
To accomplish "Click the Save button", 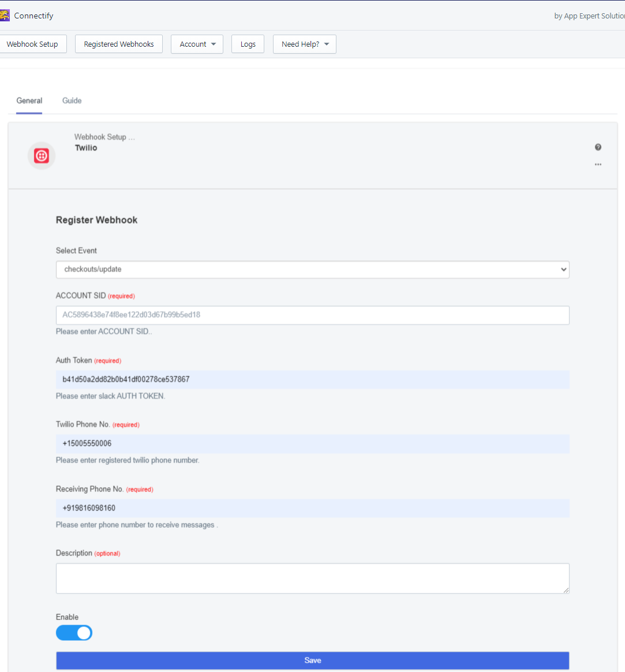I will [313, 660].
